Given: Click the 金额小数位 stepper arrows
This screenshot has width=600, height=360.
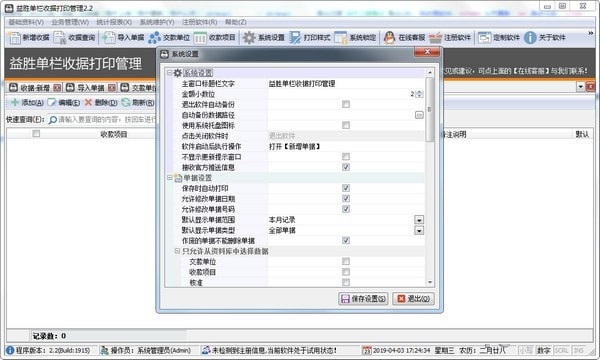Looking at the screenshot, I should (x=419, y=94).
